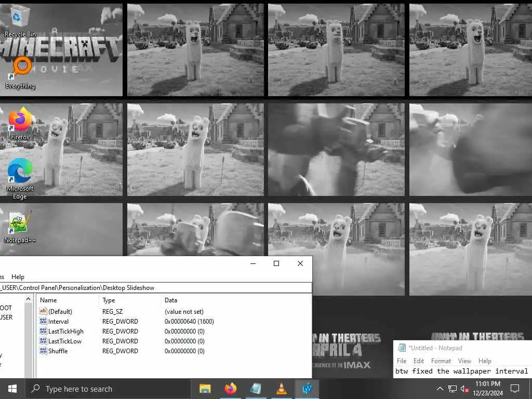Image resolution: width=532 pixels, height=399 pixels.
Task: Open Notepad's Edit menu
Action: (x=419, y=361)
